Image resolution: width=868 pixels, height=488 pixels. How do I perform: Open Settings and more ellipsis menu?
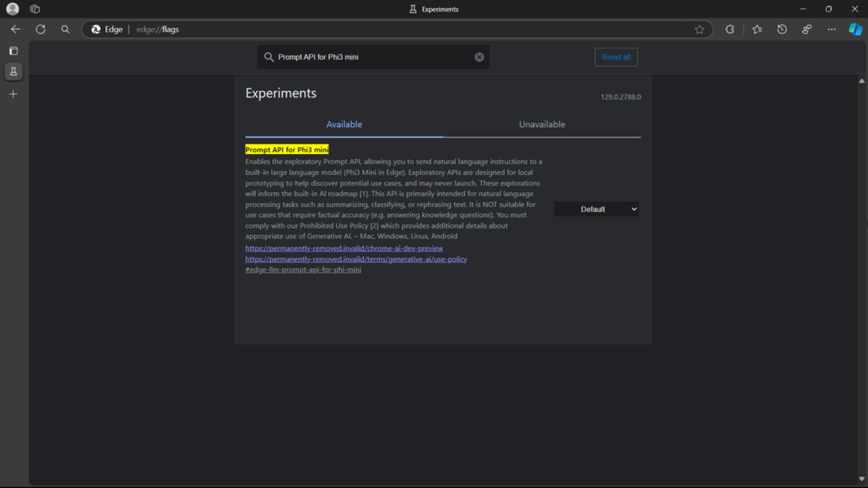(x=831, y=29)
